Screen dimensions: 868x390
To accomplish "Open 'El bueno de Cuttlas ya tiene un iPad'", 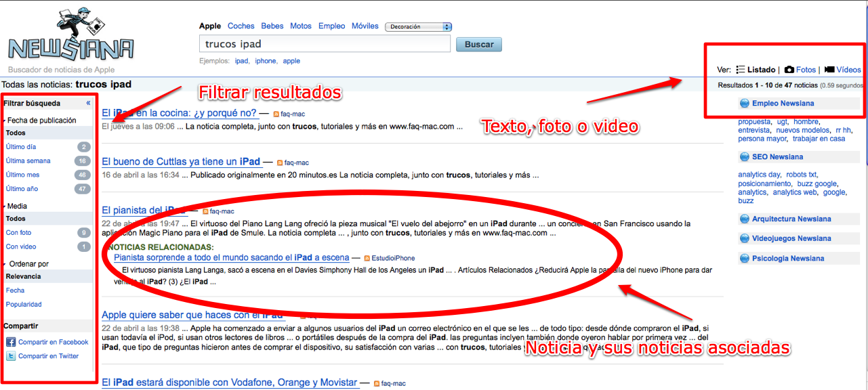I will point(181,162).
